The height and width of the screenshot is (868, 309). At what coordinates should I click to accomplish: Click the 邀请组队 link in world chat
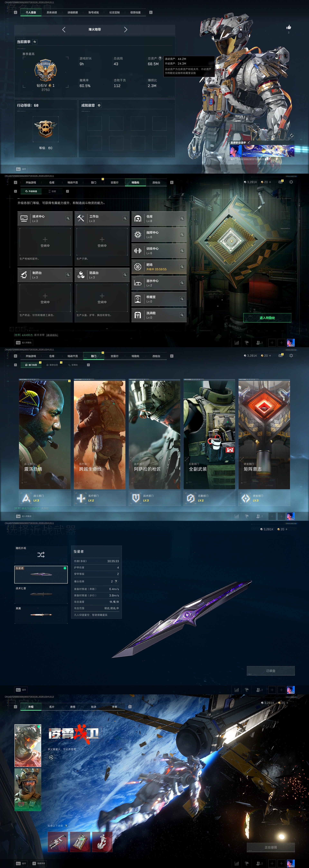click(x=52, y=335)
